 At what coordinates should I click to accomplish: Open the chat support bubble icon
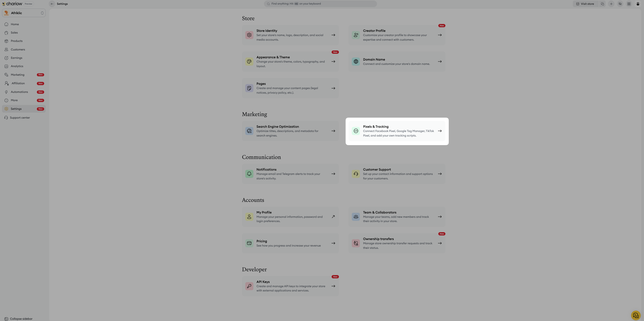(x=635, y=315)
